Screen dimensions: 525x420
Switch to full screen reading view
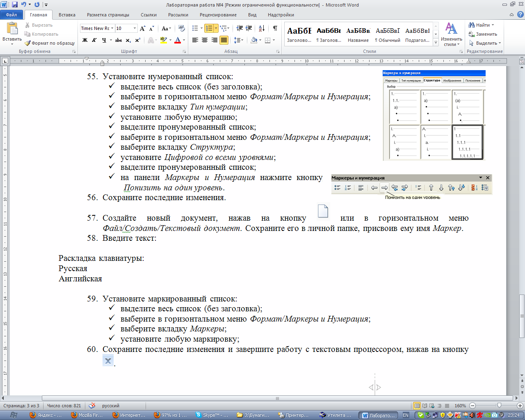click(425, 406)
